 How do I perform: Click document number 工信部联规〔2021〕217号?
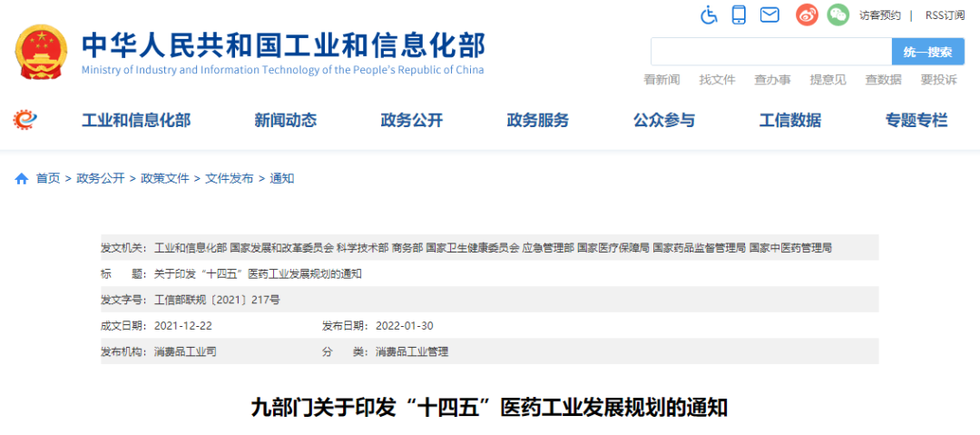217,300
